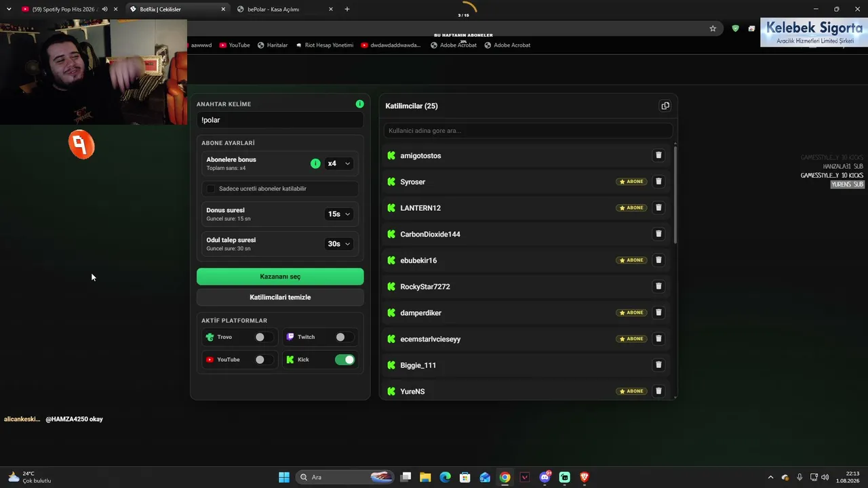Screen dimensions: 868x488
Task: Click ABONE badge next to YureNS
Action: 631,391
